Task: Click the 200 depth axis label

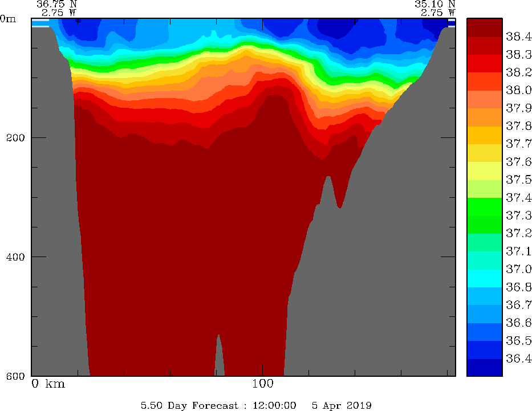Action: point(15,137)
